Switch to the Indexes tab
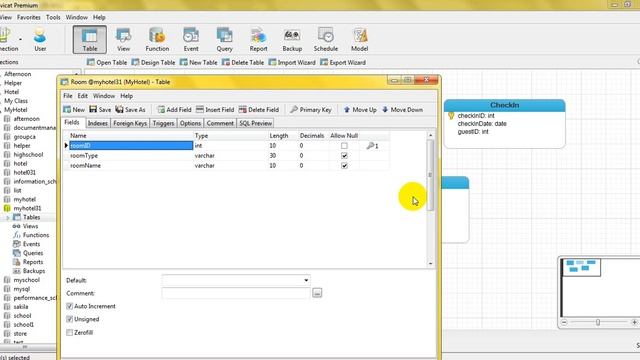Screen dimensions: 640x360 (x=98, y=123)
